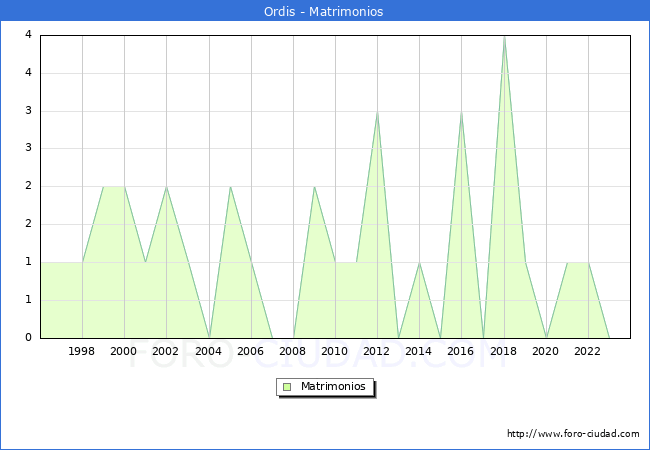This screenshot has width=650, height=450.
Task: Click the 2016 peak data point
Action: [x=461, y=112]
